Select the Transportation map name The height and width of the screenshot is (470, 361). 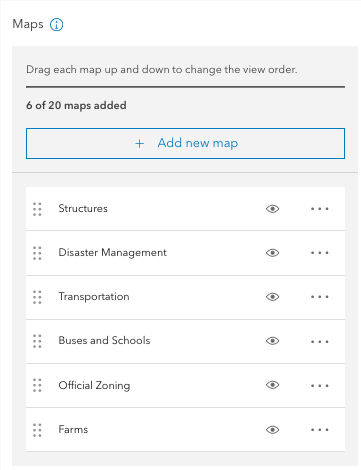(x=94, y=297)
